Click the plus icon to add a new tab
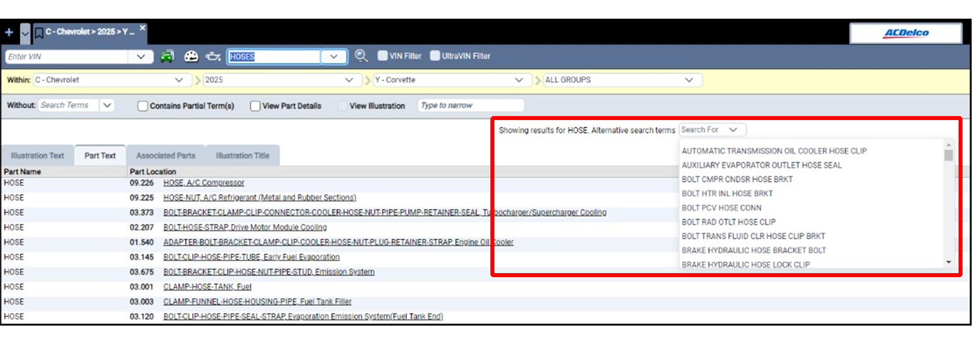 pyautogui.click(x=9, y=32)
